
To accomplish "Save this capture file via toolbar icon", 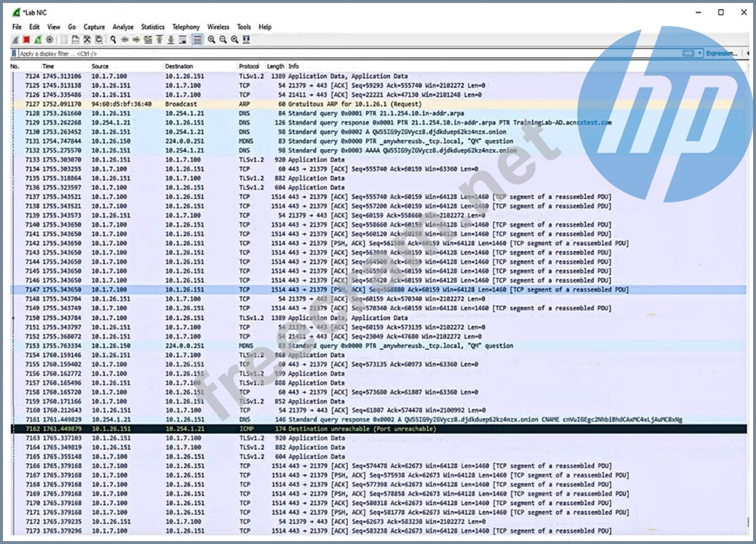I will click(x=76, y=40).
